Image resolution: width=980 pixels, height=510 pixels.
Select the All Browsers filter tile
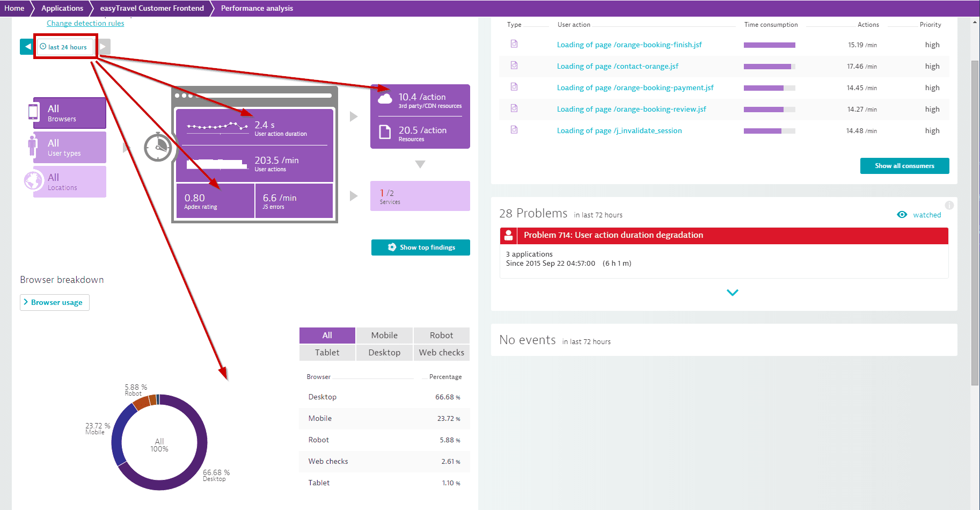click(70, 113)
